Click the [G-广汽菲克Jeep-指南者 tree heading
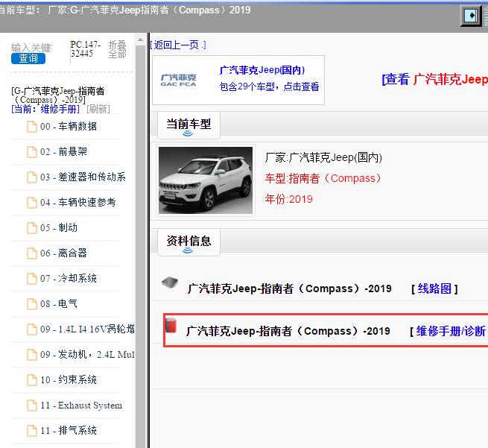The image size is (488, 448). click(58, 95)
